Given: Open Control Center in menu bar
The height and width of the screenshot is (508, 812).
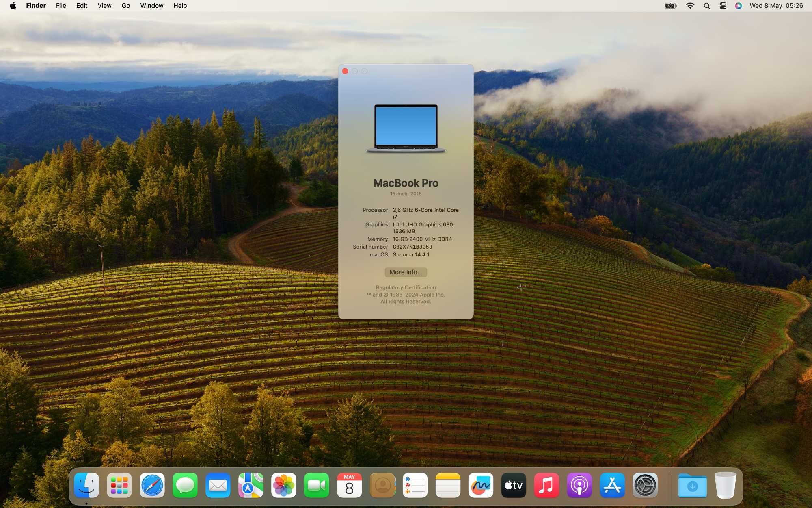Looking at the screenshot, I should click(x=723, y=6).
